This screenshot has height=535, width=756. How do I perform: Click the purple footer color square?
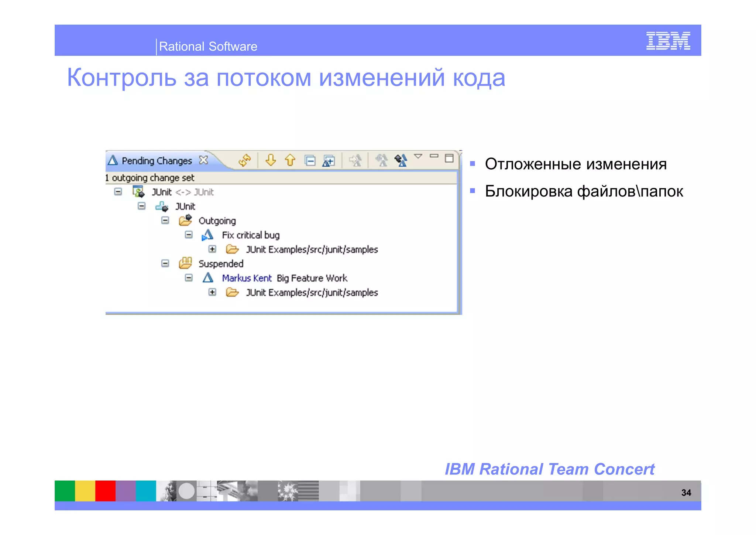pos(126,491)
